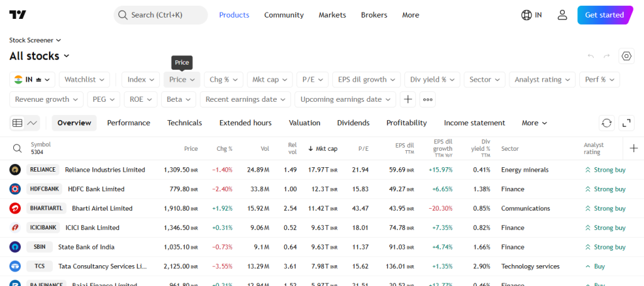Image resolution: width=644 pixels, height=286 pixels.
Task: Switch to the Technicals tab
Action: (184, 123)
